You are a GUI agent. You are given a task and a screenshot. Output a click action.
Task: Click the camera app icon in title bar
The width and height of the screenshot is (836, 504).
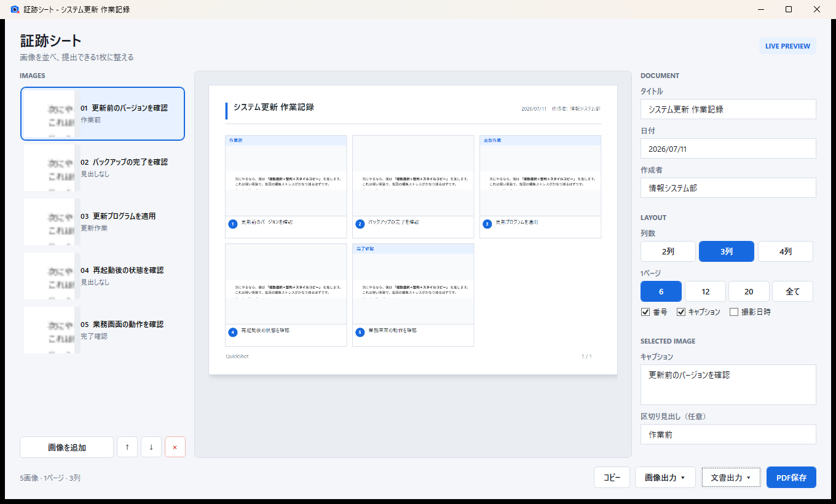coord(15,9)
